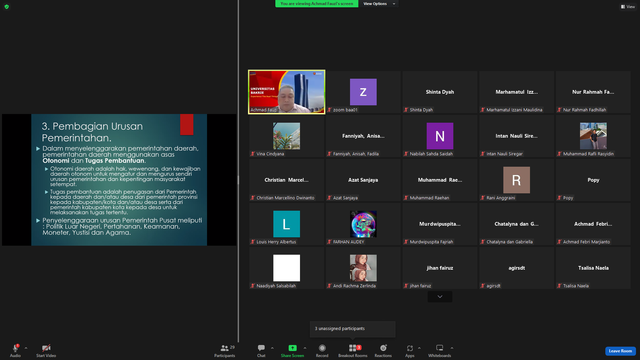Select Muhammad Raehan's participant tile
640x360 pixels.
tap(440, 180)
